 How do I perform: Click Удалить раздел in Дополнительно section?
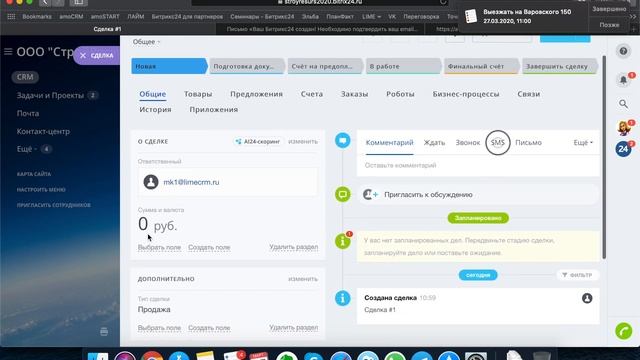(293, 327)
